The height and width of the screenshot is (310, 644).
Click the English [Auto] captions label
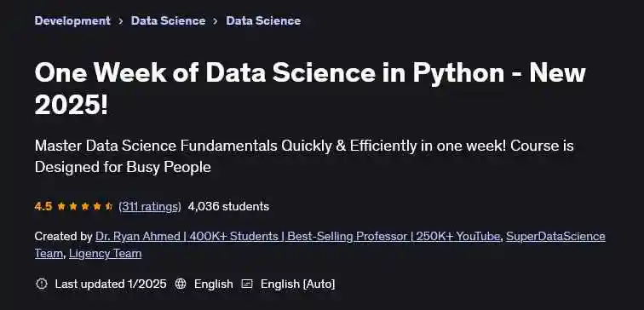298,284
